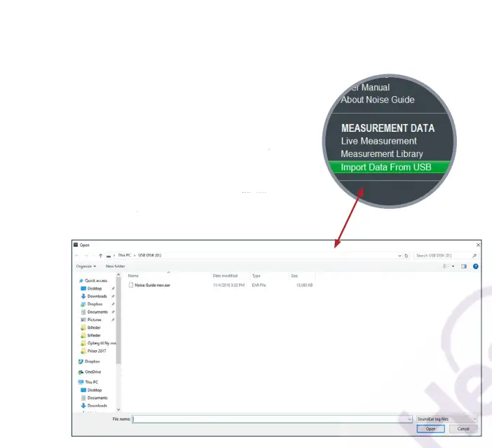This screenshot has height=448, width=492.
Task: Open the pinned Dropbox under Quick access
Action: [95, 304]
